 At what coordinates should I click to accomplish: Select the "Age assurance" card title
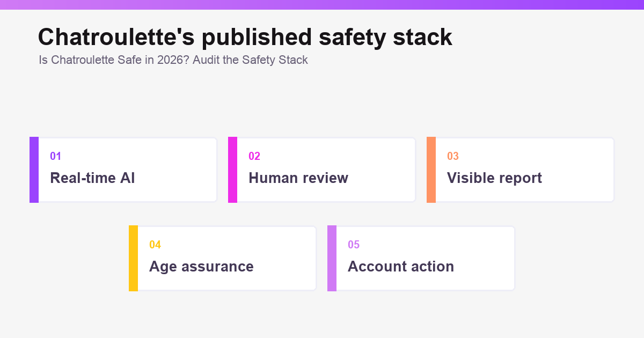coord(201,267)
